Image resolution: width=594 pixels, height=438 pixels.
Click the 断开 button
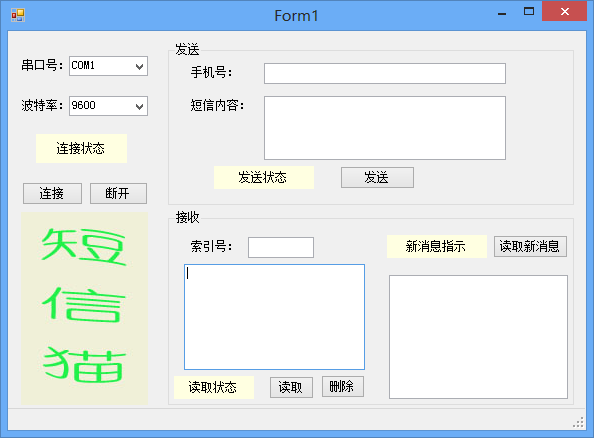(118, 194)
